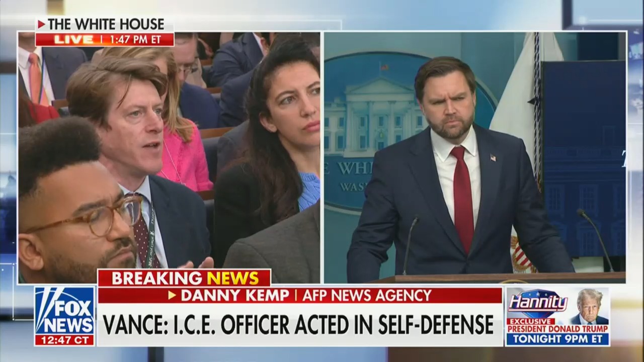Click the DANNY KEMP name label
This screenshot has height=362, width=644.
[235, 295]
